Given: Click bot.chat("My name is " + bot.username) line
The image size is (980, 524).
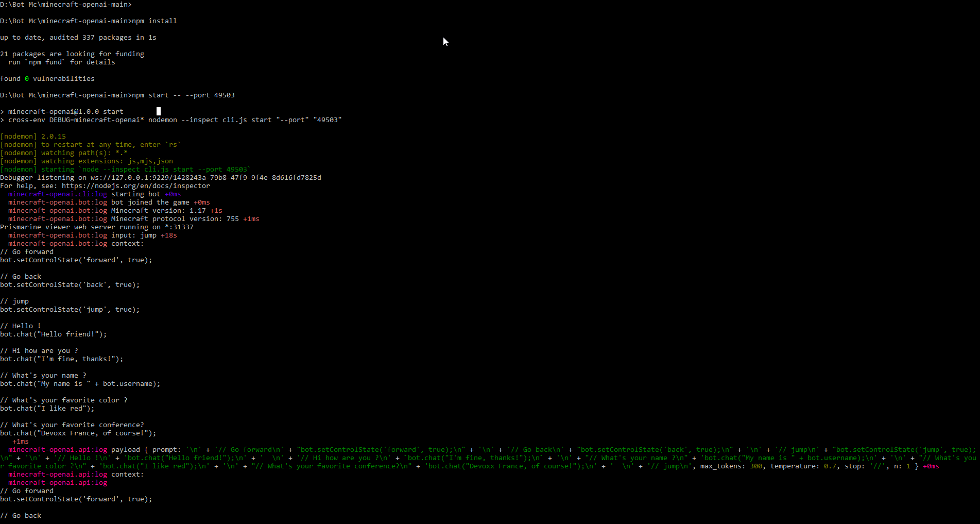Looking at the screenshot, I should coord(80,383).
